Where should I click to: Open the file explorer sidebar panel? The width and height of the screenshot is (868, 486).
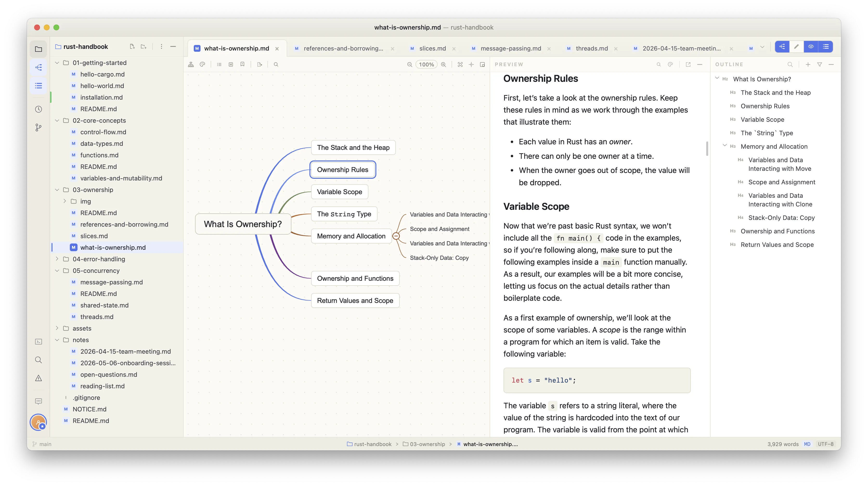click(39, 49)
